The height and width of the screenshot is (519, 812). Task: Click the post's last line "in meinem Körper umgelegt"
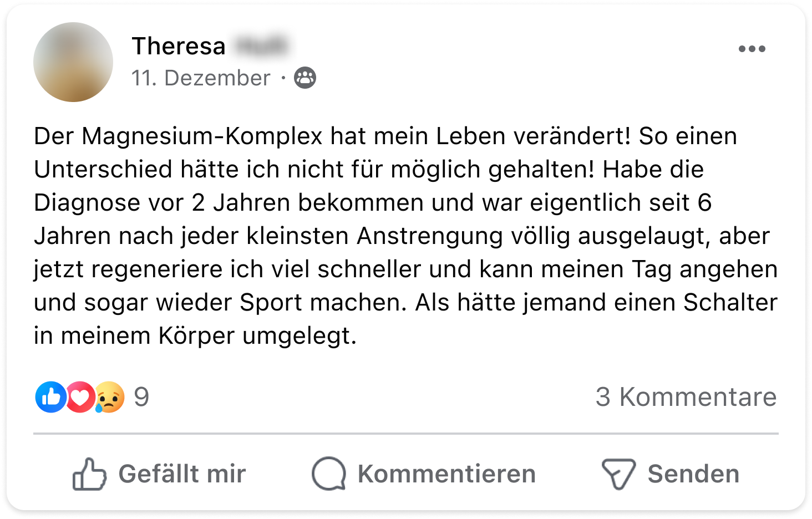tap(195, 336)
